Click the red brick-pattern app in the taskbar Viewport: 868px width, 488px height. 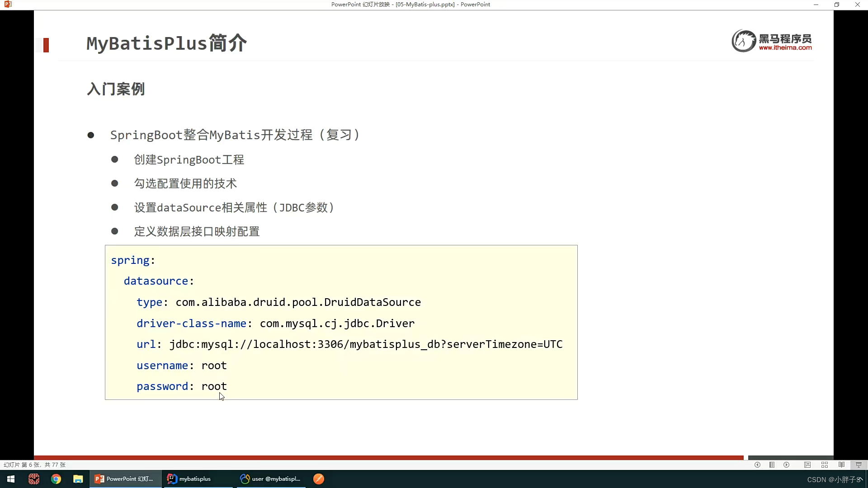tap(34, 479)
